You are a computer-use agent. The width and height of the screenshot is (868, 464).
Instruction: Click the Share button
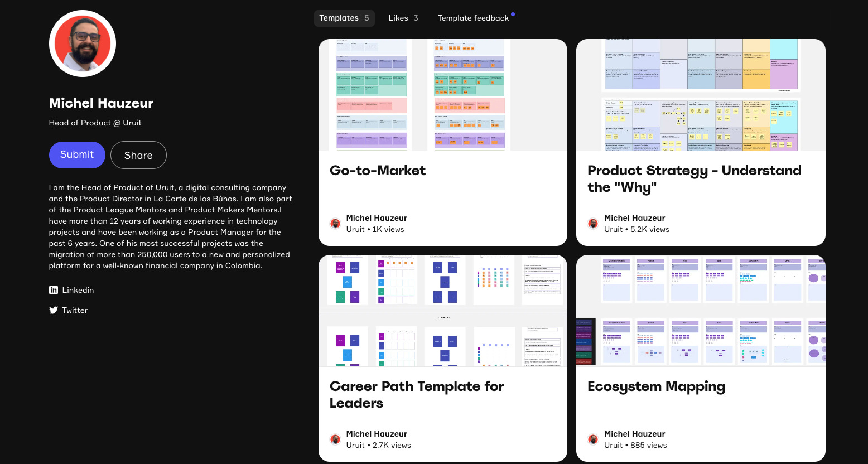click(x=138, y=155)
